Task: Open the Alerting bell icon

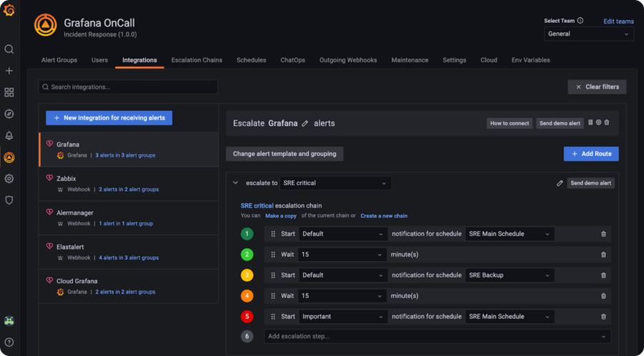Action: pyautogui.click(x=9, y=135)
